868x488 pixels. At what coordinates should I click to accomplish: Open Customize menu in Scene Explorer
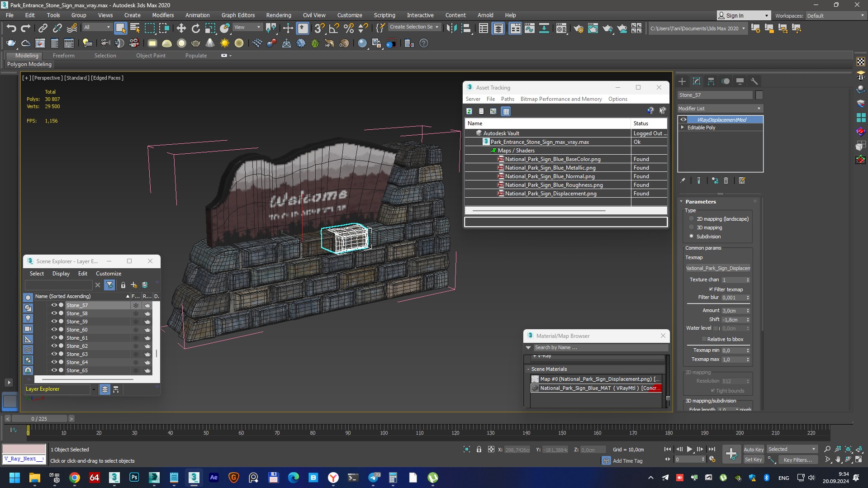click(109, 274)
